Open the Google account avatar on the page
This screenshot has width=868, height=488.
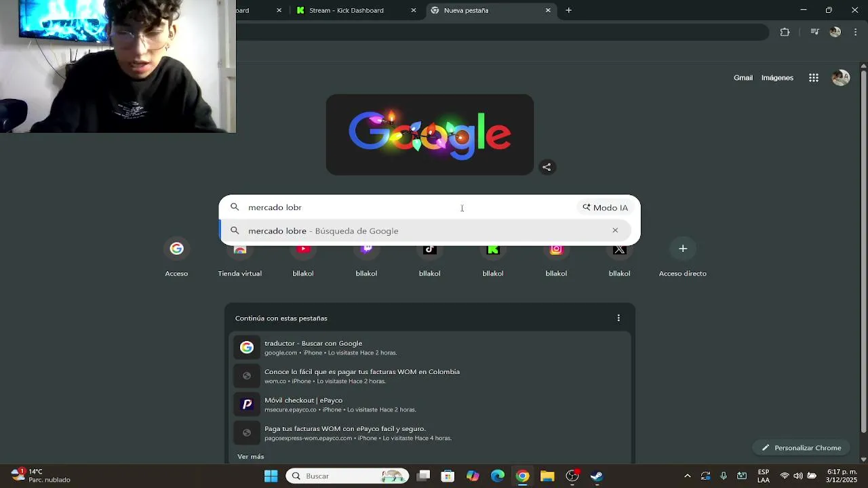click(841, 78)
